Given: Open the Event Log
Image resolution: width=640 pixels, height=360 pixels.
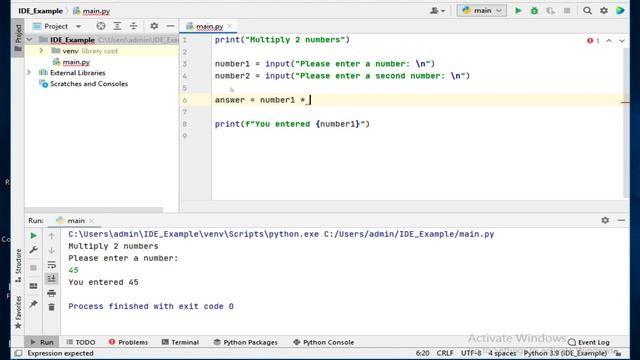Looking at the screenshot, I should point(589,342).
